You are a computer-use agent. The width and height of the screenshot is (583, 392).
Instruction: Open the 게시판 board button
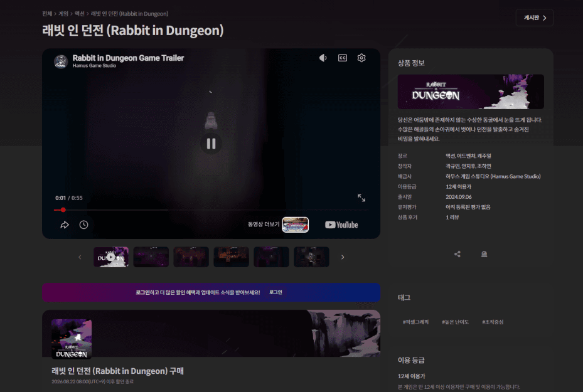[x=534, y=18]
